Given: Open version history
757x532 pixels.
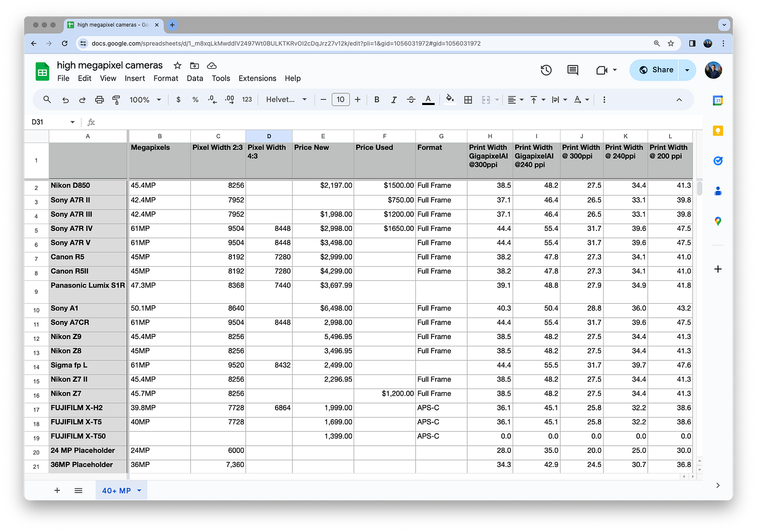Looking at the screenshot, I should point(546,70).
